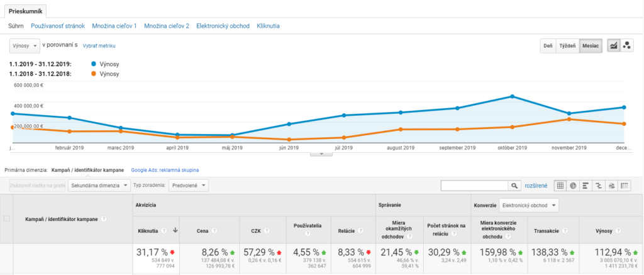
Task: Set chart granularity to Deň
Action: point(548,46)
